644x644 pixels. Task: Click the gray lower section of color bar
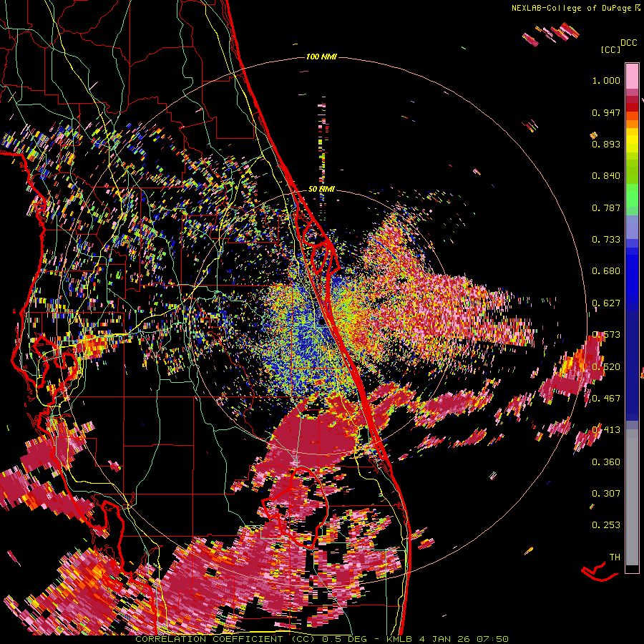632,497
